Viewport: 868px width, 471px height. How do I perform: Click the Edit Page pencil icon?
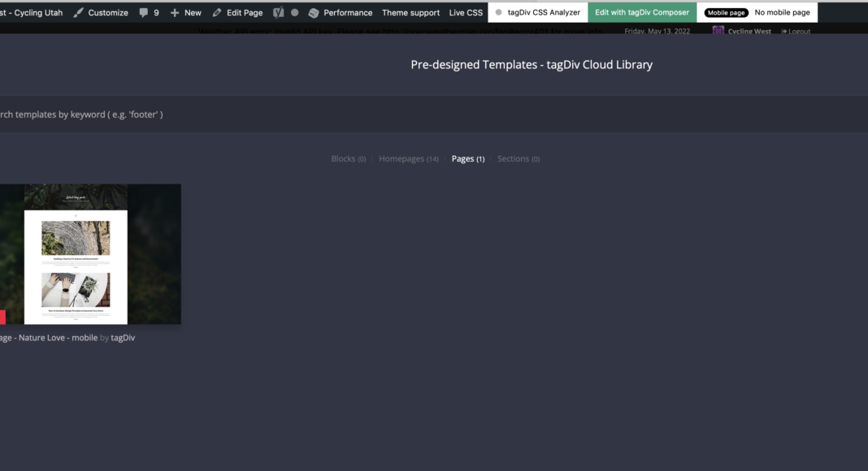[x=217, y=13]
